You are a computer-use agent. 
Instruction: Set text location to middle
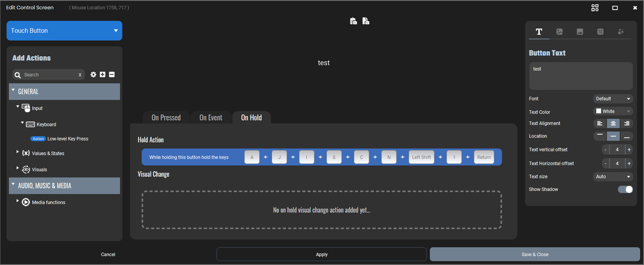[x=613, y=136]
